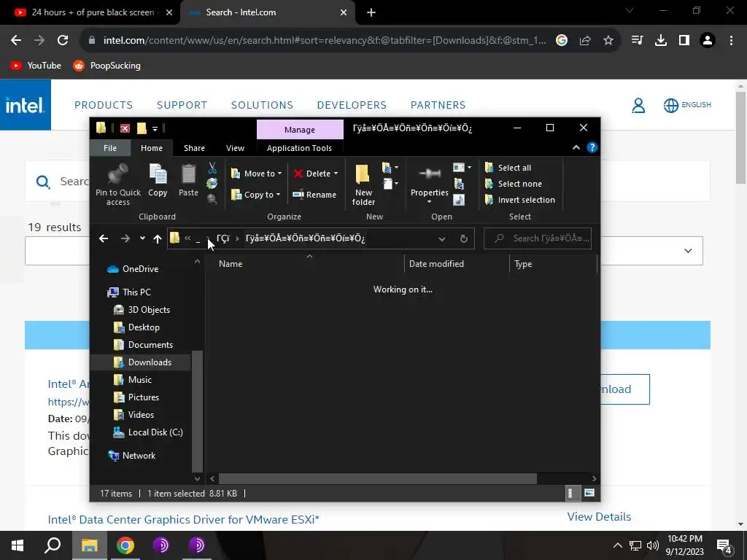Change language via ENGLISH globe button
Screen dimensions: 747x560
[x=687, y=105]
